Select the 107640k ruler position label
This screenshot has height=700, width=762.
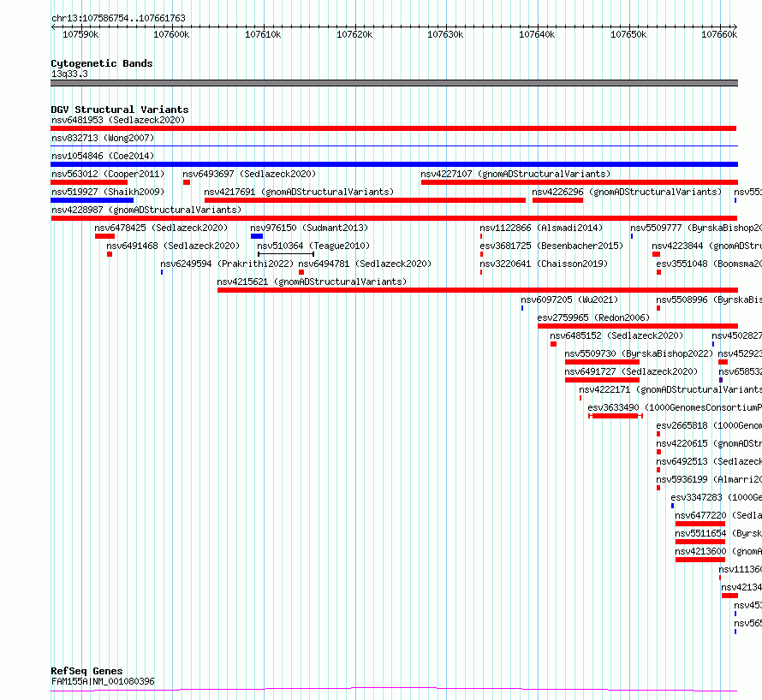point(537,34)
